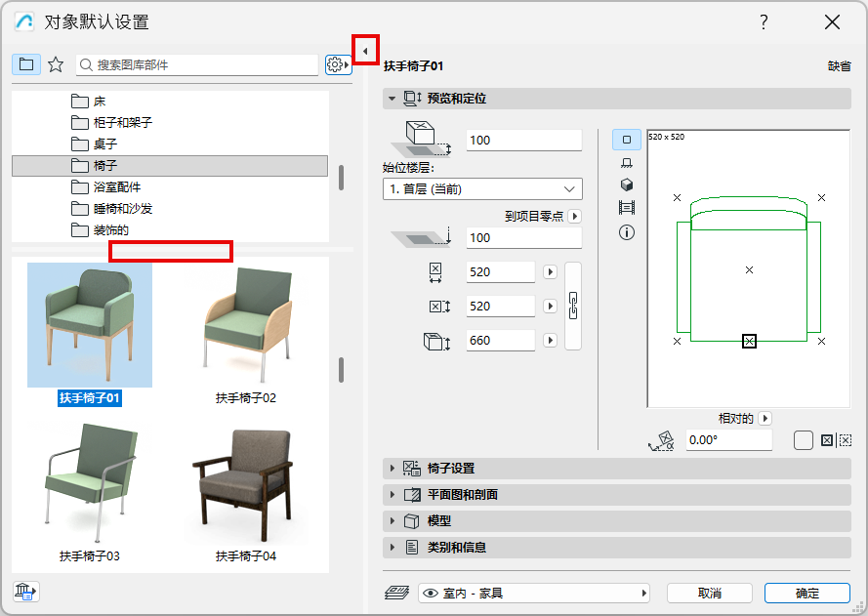868x616 pixels.
Task: Toggle the mirror library part checkbox
Action: click(x=803, y=440)
